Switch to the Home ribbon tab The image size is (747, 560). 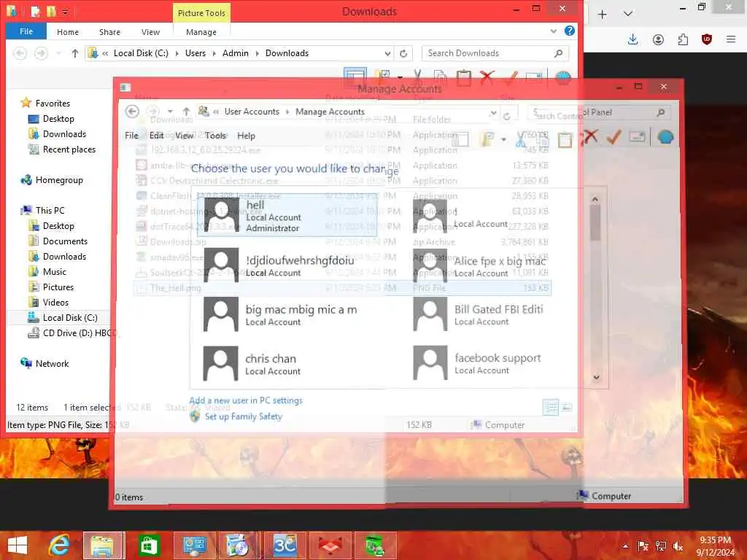click(68, 32)
